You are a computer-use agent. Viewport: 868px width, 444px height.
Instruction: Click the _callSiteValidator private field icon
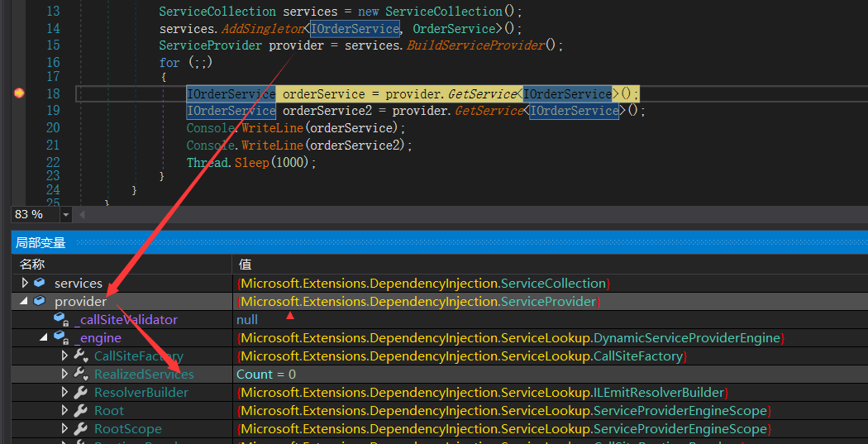tap(60, 319)
